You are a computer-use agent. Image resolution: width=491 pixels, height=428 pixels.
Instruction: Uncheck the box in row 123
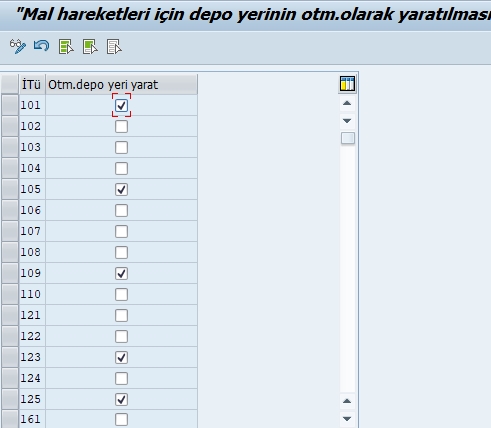[121, 358]
